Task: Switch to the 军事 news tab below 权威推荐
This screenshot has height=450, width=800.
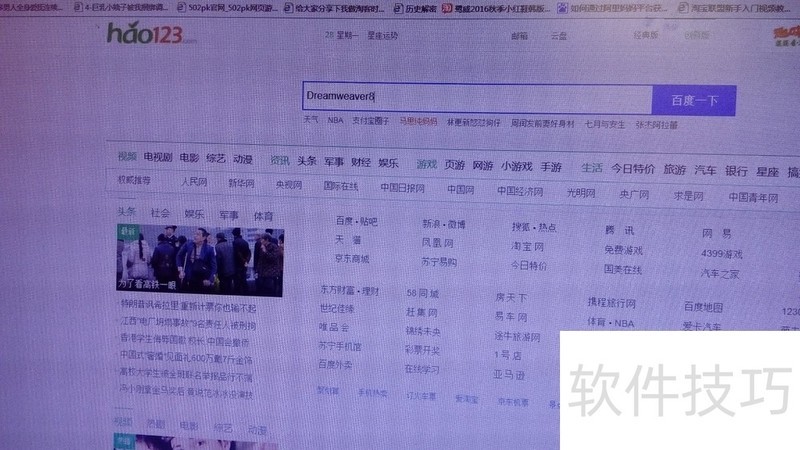Action: [x=229, y=215]
